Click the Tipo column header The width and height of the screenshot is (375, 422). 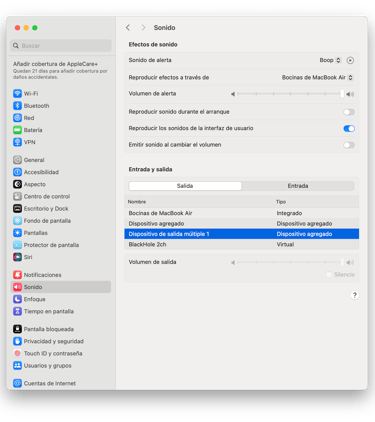(x=281, y=202)
